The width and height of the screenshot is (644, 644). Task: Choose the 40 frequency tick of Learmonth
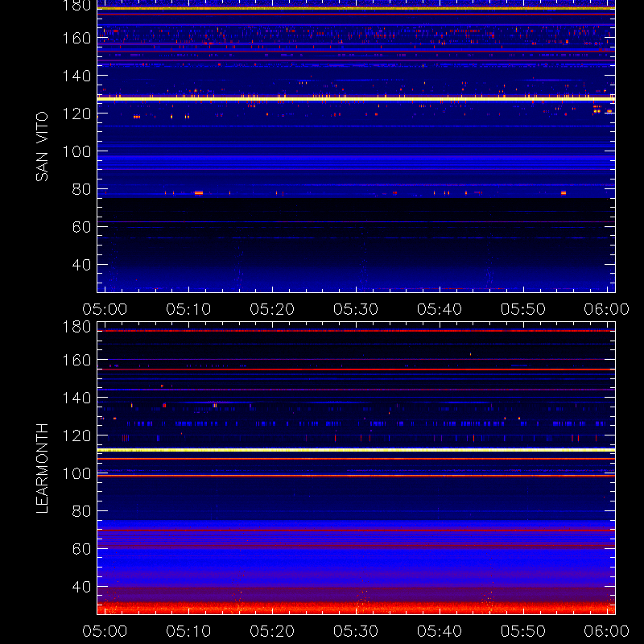(x=82, y=587)
